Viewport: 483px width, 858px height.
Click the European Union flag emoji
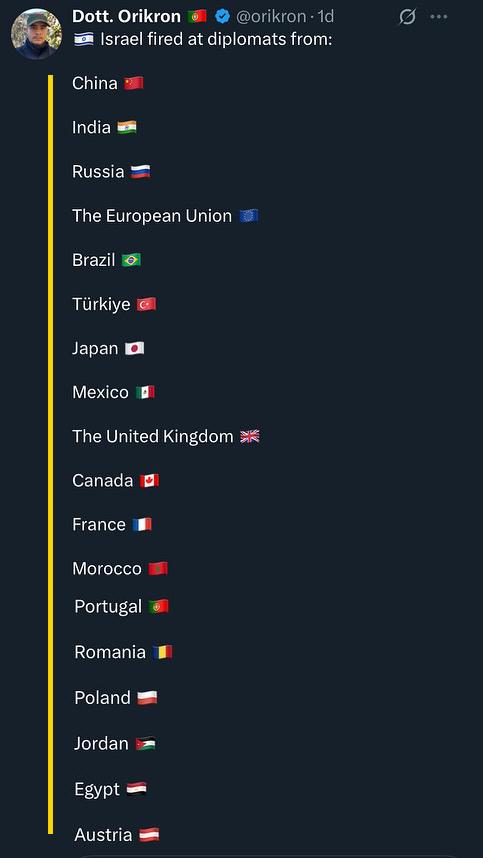[249, 216]
